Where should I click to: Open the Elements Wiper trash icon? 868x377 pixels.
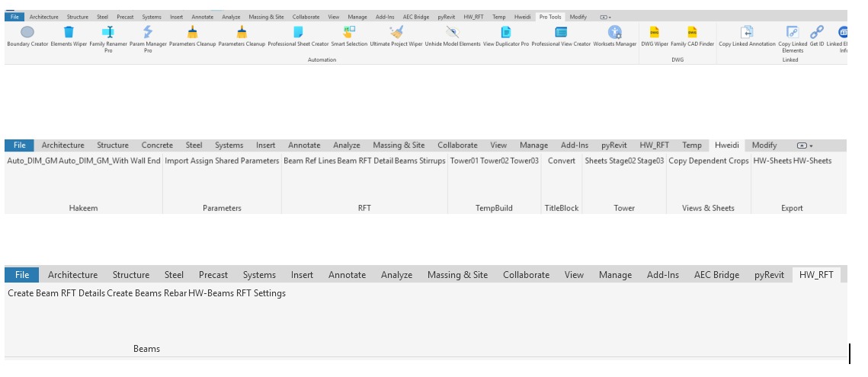69,32
